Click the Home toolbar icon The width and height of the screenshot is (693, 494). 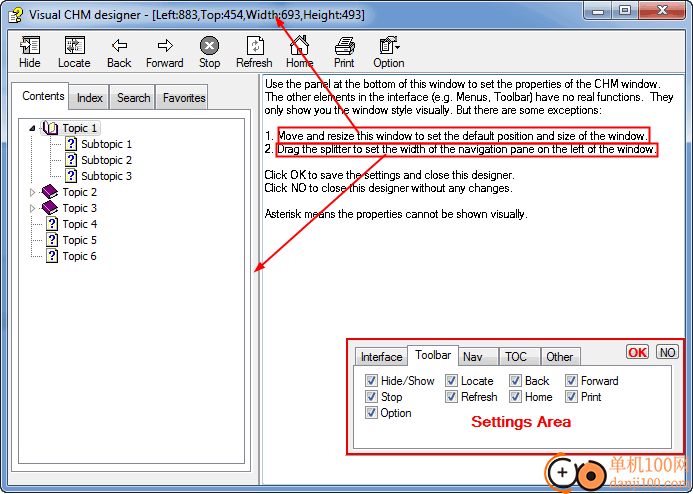coord(300,46)
